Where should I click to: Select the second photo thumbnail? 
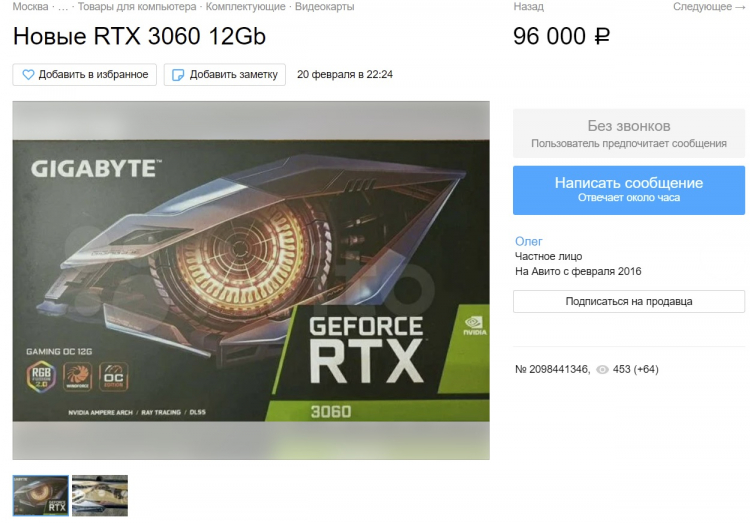click(x=100, y=496)
